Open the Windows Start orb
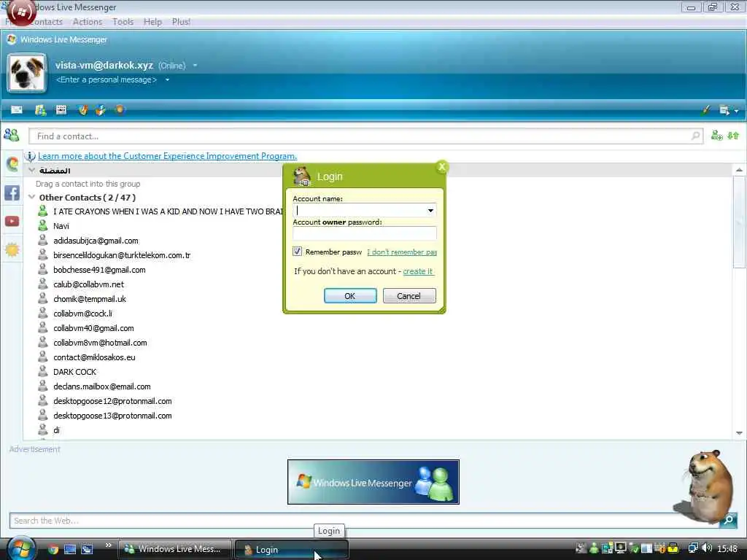The image size is (747, 560). pyautogui.click(x=21, y=548)
